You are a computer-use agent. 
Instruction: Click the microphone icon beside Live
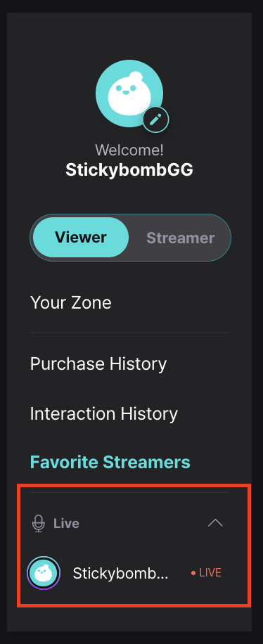(x=39, y=524)
